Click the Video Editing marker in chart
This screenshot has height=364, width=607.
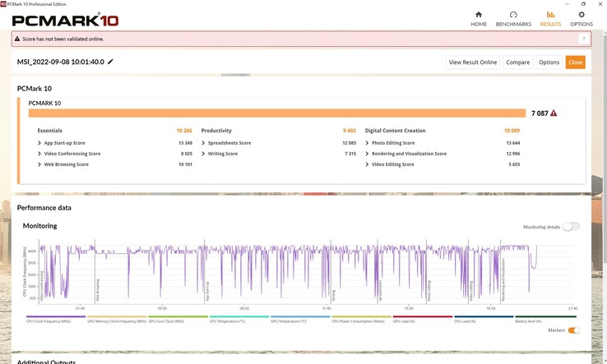[471, 291]
